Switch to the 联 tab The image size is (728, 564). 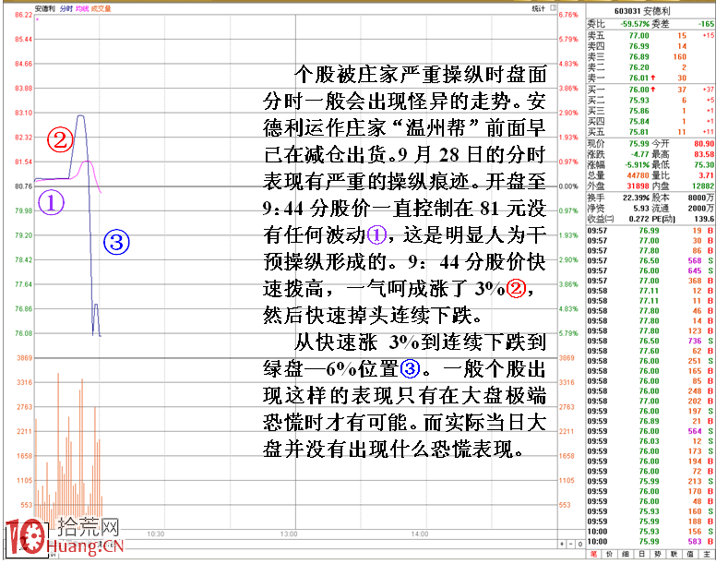[674, 554]
